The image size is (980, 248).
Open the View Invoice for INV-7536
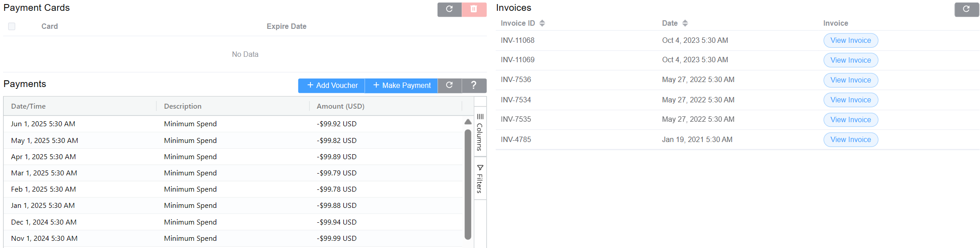coord(850,80)
